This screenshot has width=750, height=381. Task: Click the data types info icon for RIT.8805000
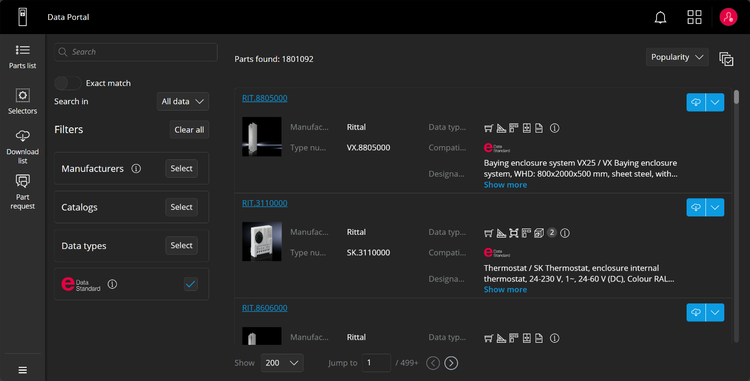coord(554,128)
